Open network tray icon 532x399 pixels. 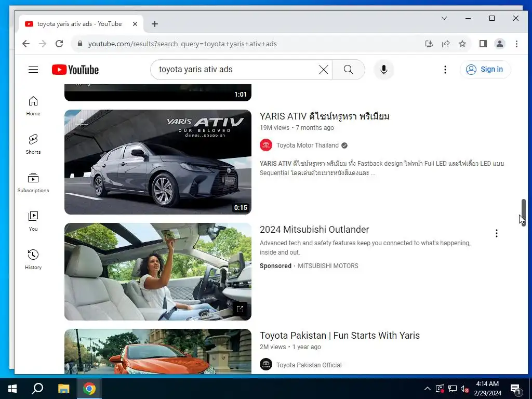coord(453,389)
